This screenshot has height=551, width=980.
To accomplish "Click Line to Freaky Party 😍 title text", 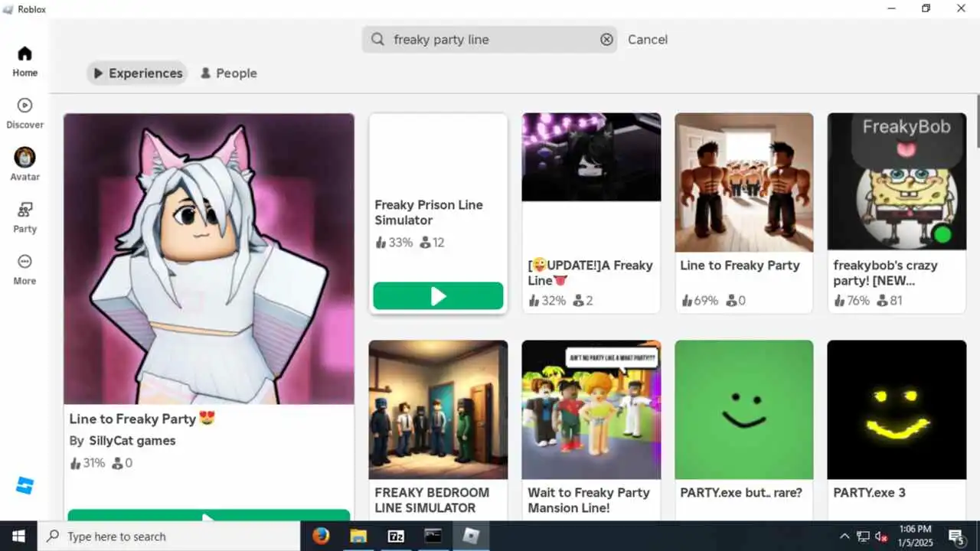I will tap(142, 419).
